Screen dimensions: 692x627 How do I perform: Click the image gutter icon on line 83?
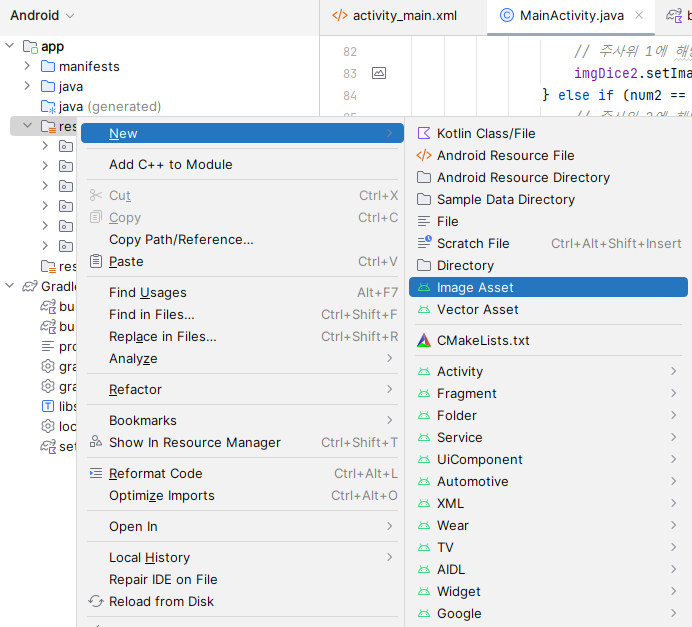[x=379, y=73]
